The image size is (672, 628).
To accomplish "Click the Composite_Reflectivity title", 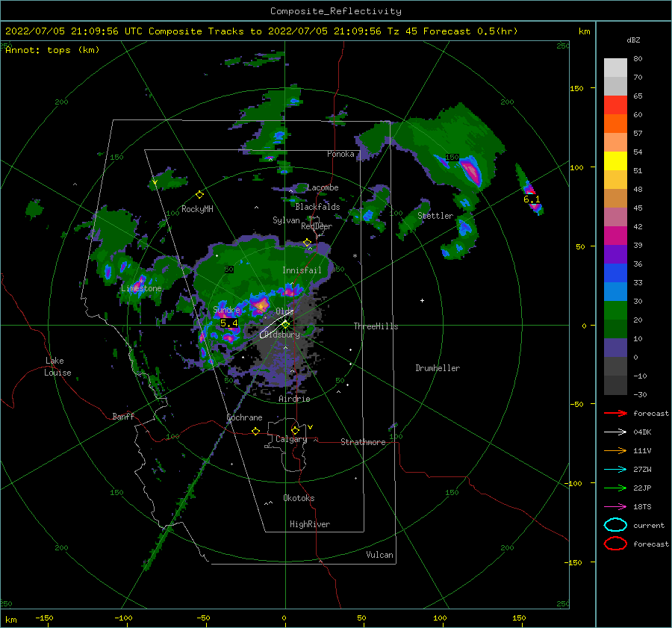I will pos(336,11).
